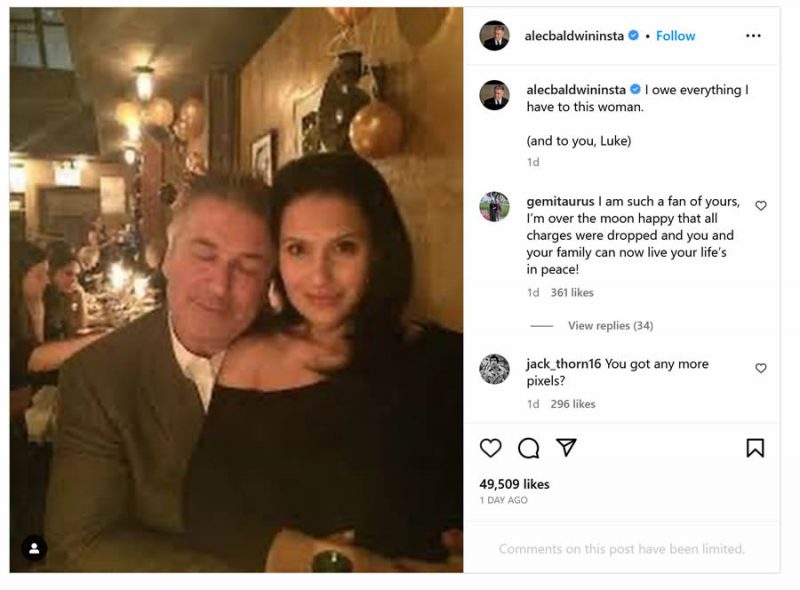The height and width of the screenshot is (590, 800).
Task: Open the three-dot more options menu
Action: tap(753, 36)
